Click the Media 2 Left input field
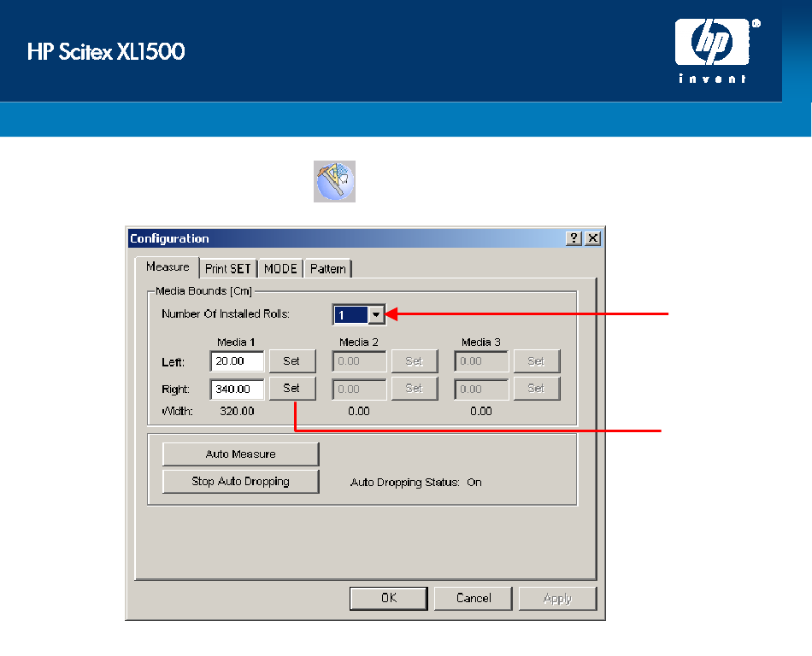Image resolution: width=812 pixels, height=656 pixels. click(359, 361)
